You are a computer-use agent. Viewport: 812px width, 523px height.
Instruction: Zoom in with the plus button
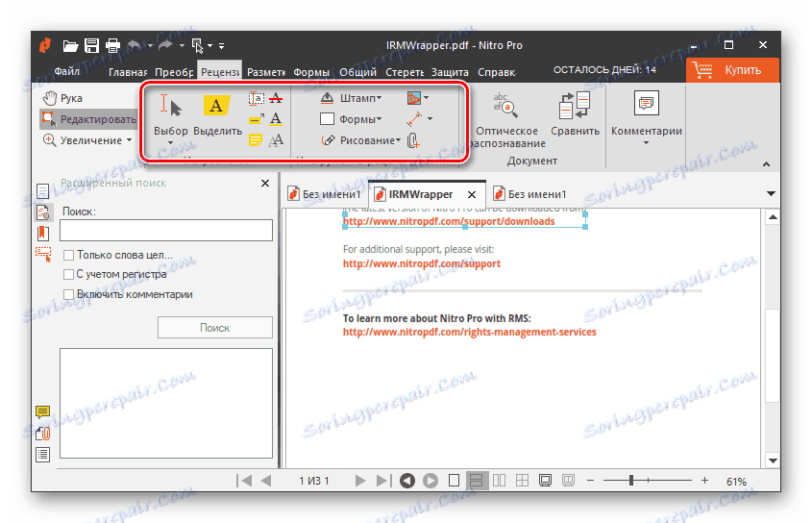click(x=704, y=481)
